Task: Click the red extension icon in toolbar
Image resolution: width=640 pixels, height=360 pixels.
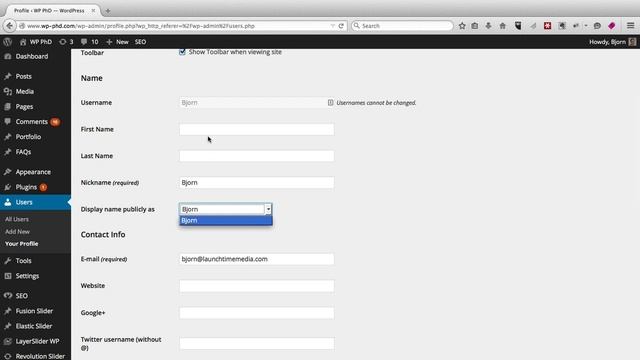Action: [x=547, y=26]
